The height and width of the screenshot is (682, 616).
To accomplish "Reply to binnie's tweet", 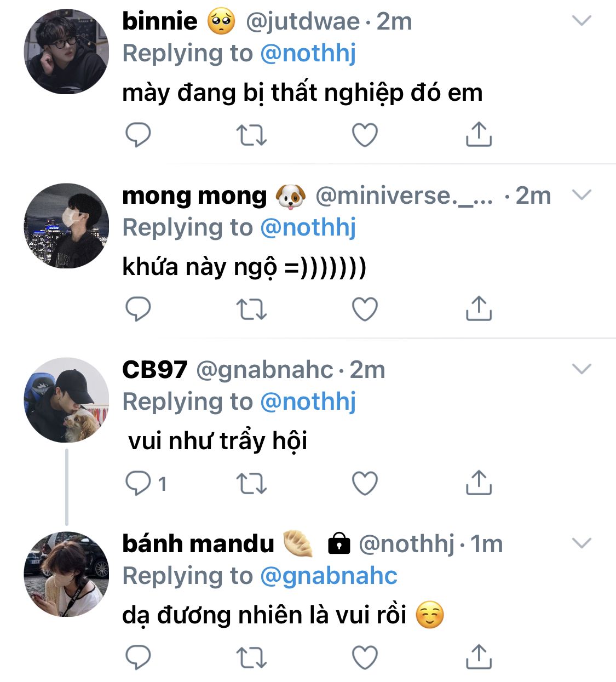I will [x=138, y=135].
